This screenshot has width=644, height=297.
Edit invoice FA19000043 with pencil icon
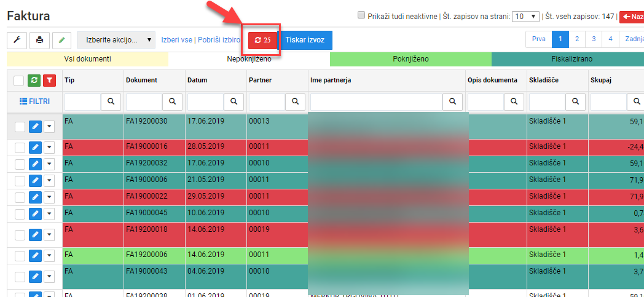click(35, 276)
